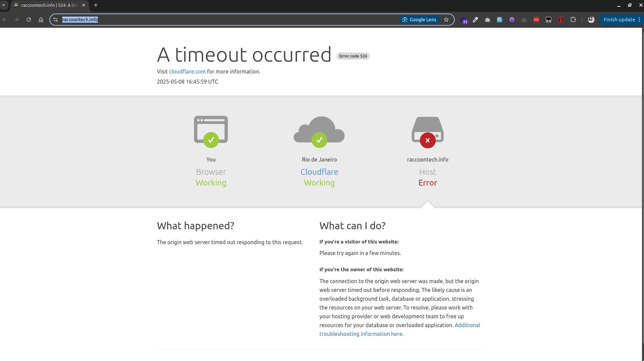
Task: Select the raccoontech.info 524 tab
Action: coord(49,5)
